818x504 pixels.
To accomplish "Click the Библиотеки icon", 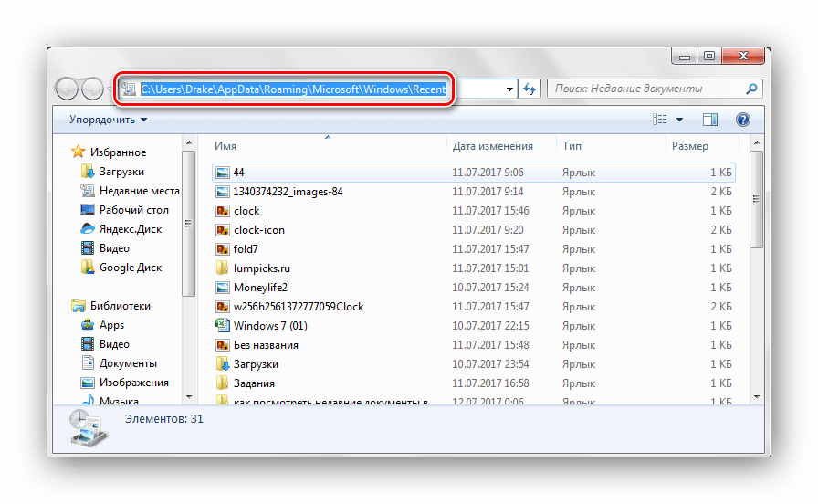I will pyautogui.click(x=79, y=306).
